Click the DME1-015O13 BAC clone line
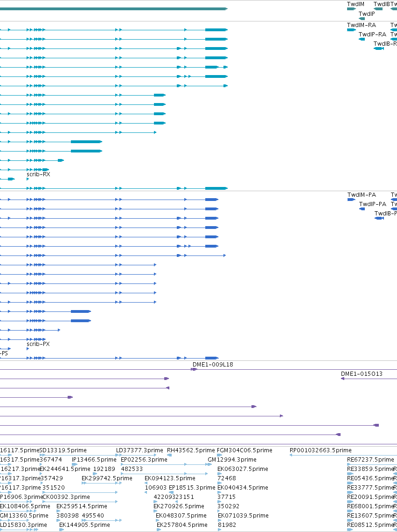Image resolution: width=397 pixels, height=532 pixels. tap(369, 379)
